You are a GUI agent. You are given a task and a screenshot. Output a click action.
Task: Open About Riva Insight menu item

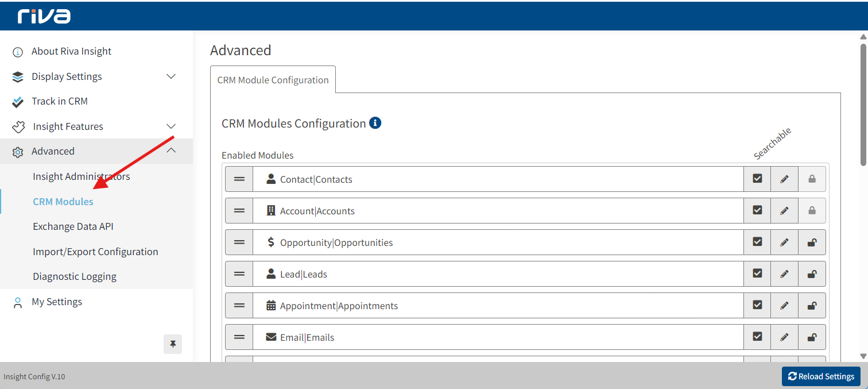point(72,51)
